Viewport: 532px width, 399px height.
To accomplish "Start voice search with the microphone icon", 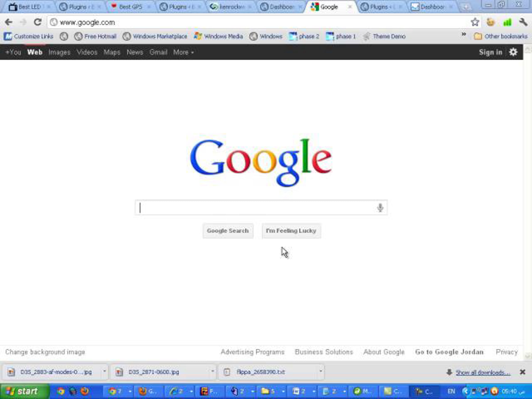I will [x=380, y=207].
